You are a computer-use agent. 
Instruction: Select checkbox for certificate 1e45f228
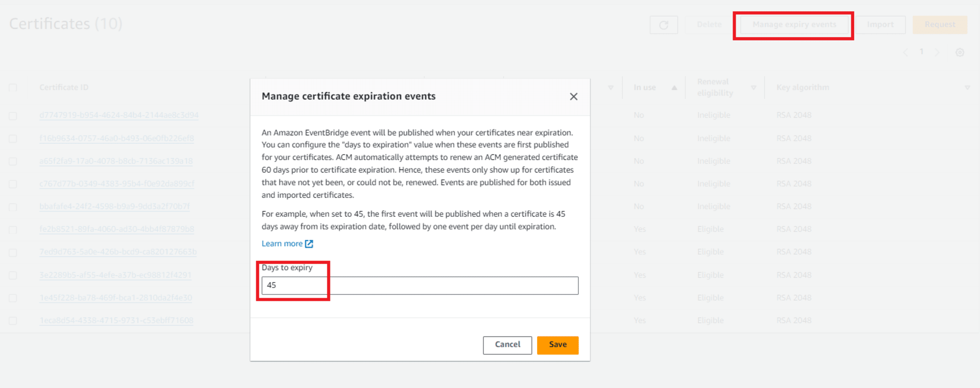(13, 298)
